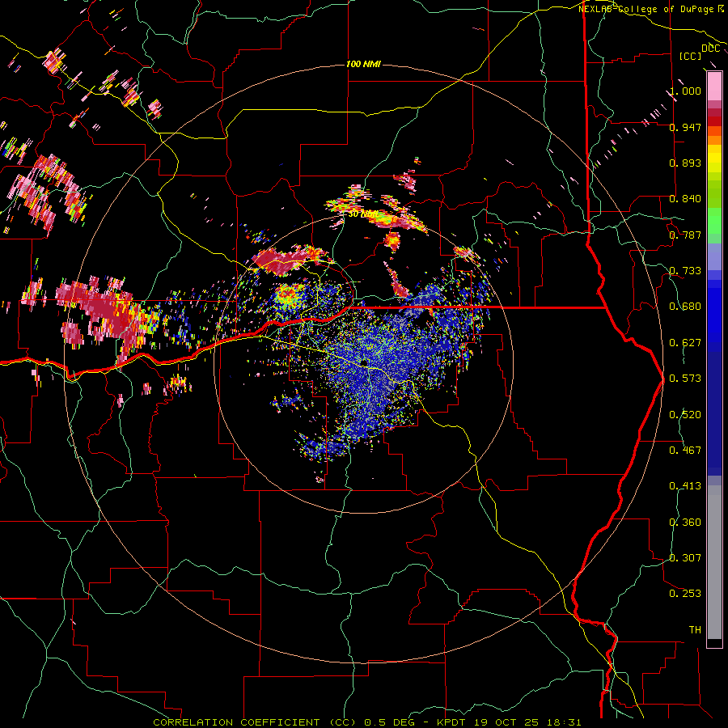728x728 pixels.
Task: Click the radar site center dot
Action: tap(363, 362)
